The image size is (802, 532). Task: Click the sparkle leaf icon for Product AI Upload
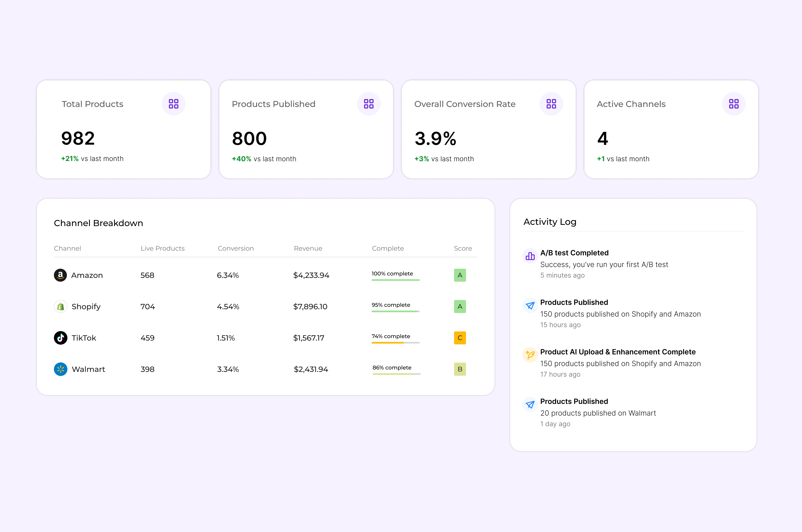pos(530,355)
